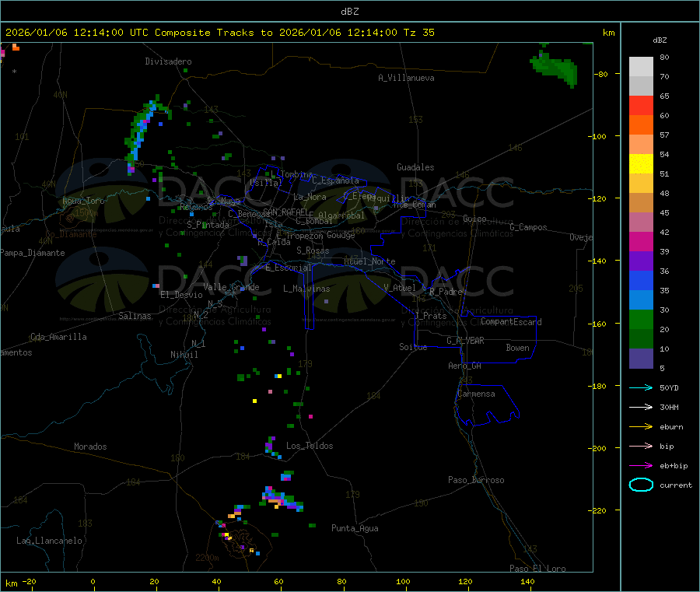The width and height of the screenshot is (700, 592).
Task: Click the Bowen map label
Action: pos(518,348)
